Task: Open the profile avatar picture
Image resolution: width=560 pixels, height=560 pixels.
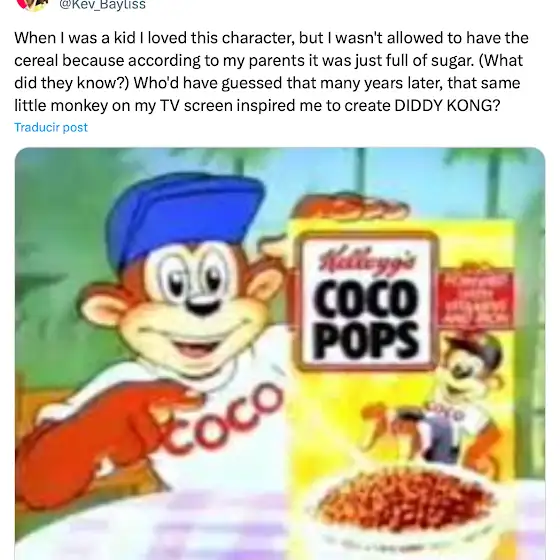Action: click(x=33, y=4)
